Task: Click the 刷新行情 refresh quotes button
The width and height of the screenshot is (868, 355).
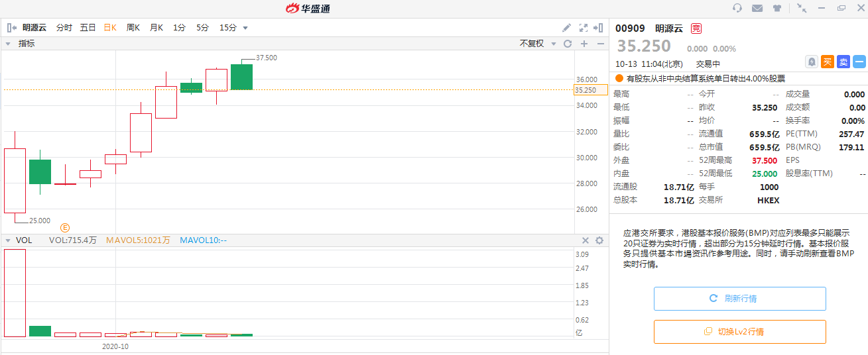Action: [x=740, y=299]
